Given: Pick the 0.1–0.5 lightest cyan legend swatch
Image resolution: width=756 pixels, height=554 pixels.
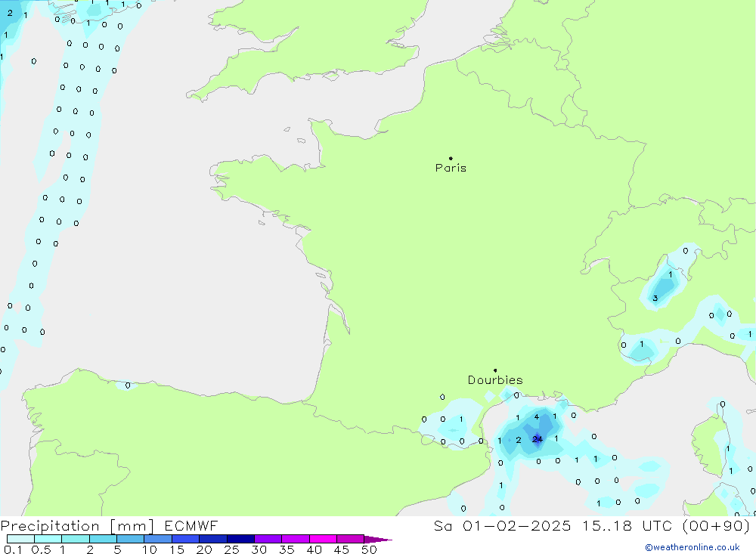Looking at the screenshot, I should point(20,539).
